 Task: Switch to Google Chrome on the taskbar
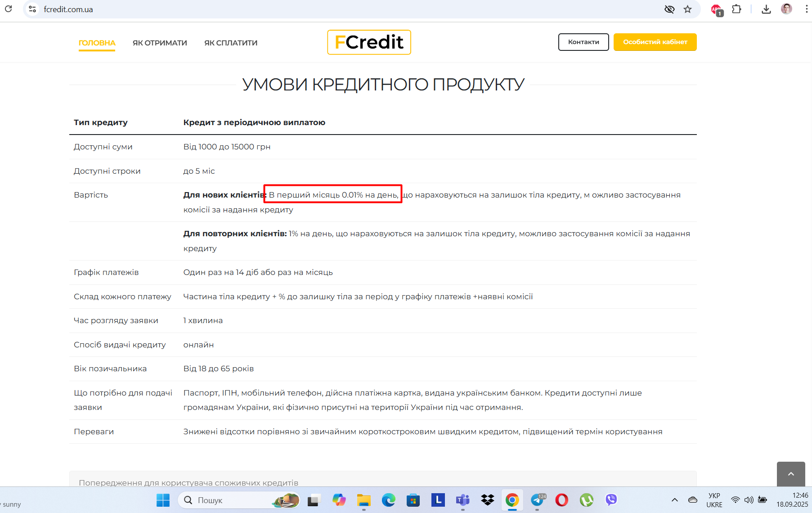click(x=512, y=500)
